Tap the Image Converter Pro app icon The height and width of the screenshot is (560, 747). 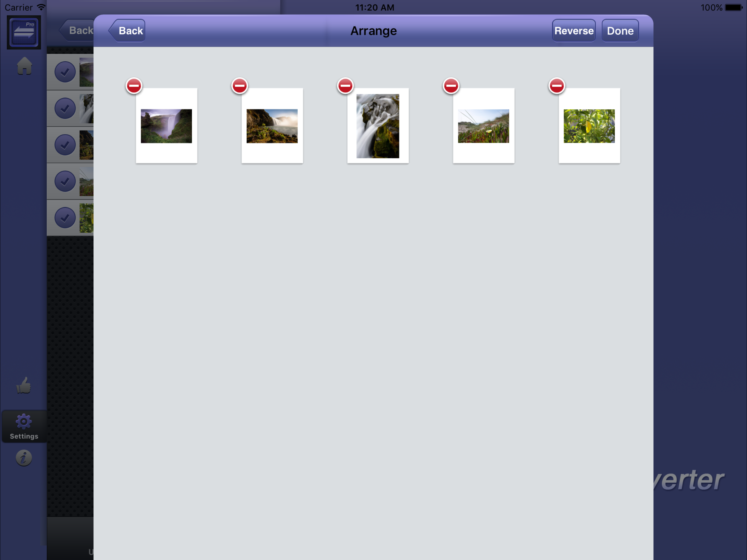point(24,32)
